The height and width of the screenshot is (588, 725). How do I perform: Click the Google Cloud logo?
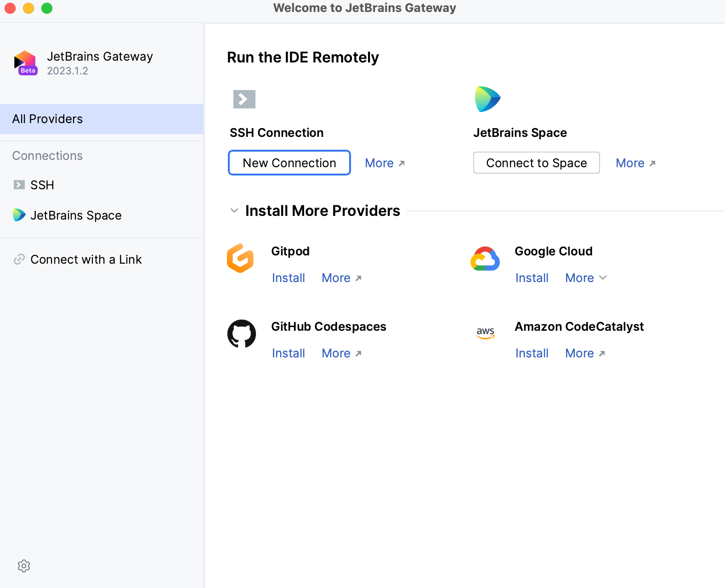coord(485,259)
